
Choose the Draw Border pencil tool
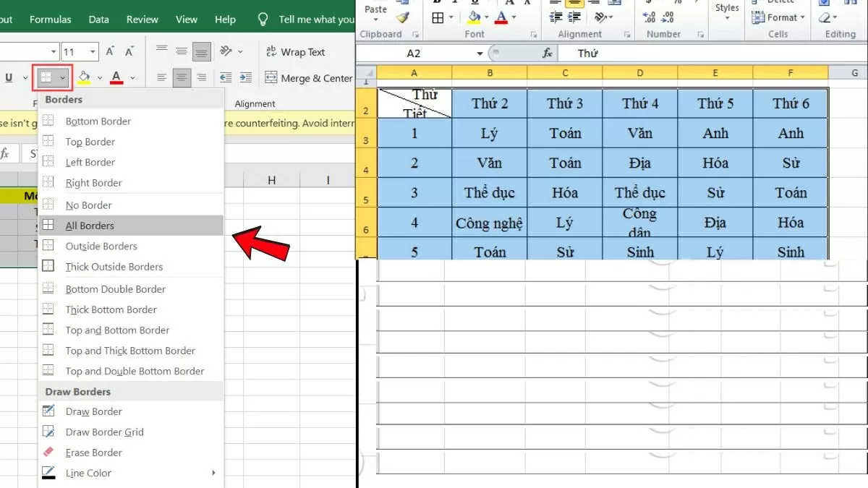(94, 411)
